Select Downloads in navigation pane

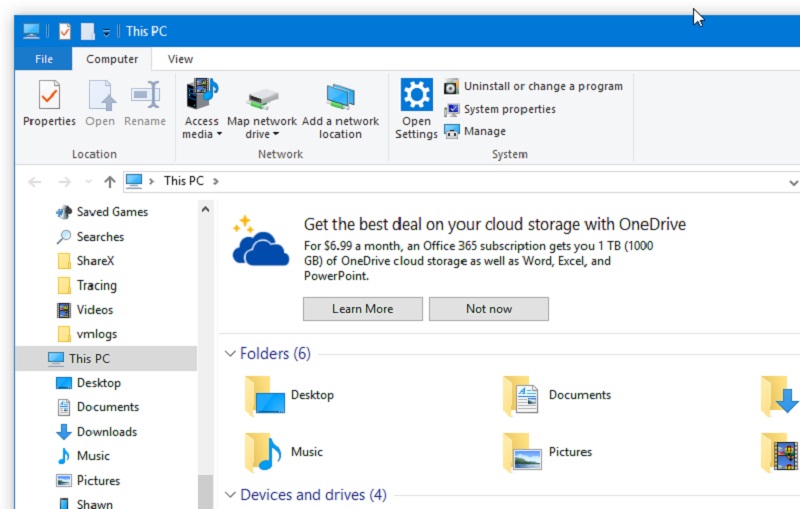(x=96, y=431)
